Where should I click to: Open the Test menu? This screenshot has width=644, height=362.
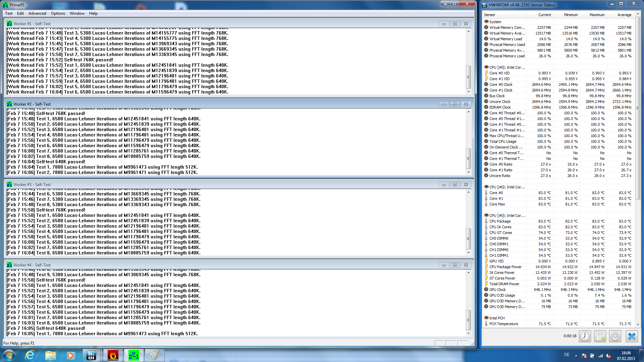[9, 13]
